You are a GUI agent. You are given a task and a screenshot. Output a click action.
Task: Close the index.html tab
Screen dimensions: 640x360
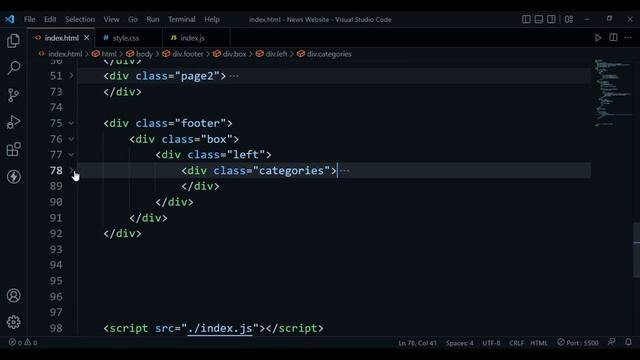[x=87, y=38]
